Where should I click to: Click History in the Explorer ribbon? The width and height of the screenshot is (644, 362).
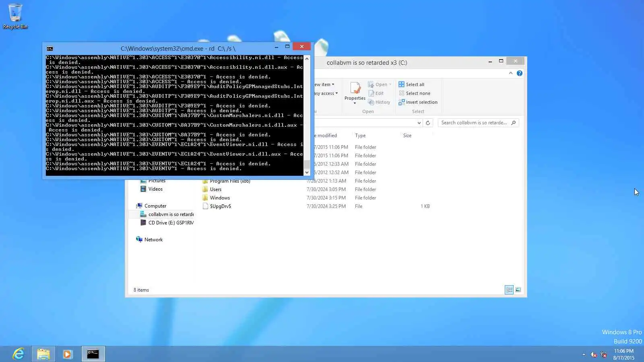click(x=379, y=102)
